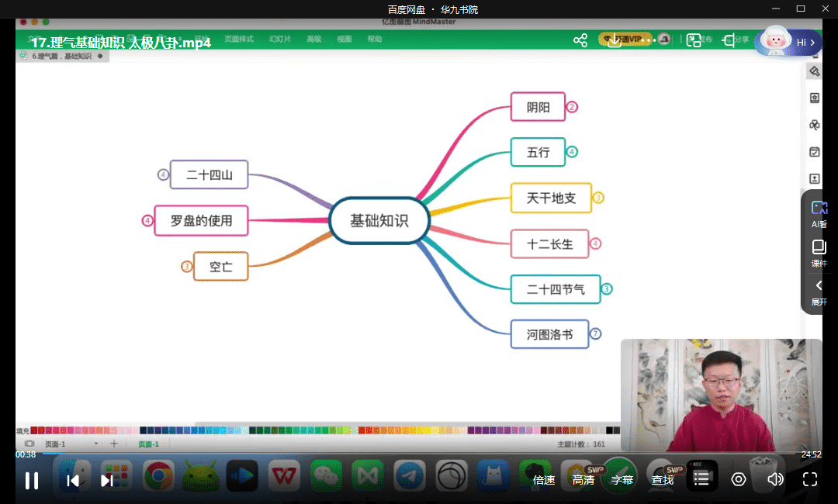Click the download icon in top bar
This screenshot has height=504, width=838.
(615, 41)
